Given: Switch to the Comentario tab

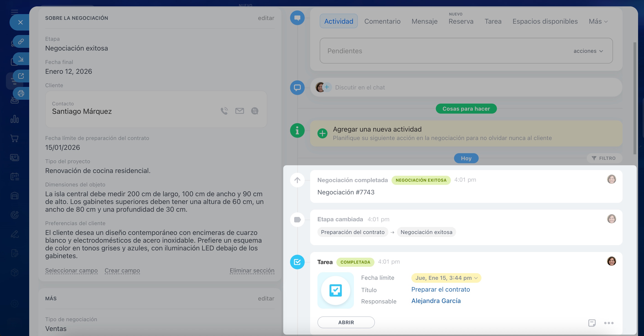Looking at the screenshot, I should [382, 21].
